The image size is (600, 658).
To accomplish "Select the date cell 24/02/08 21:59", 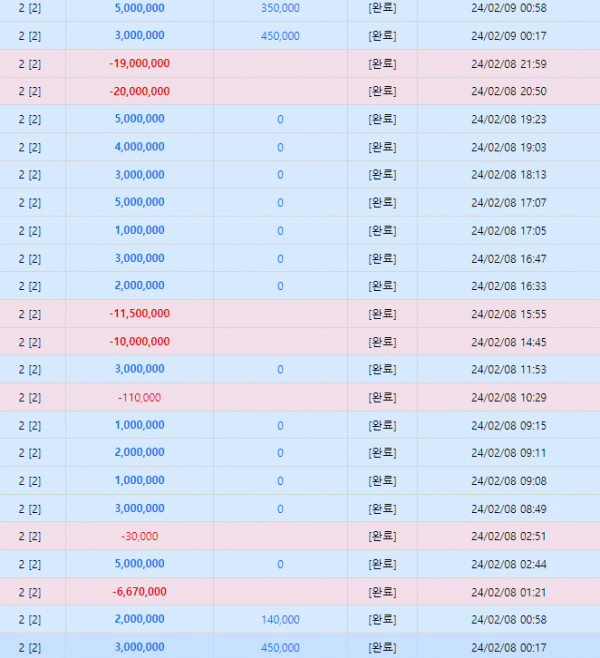I will (x=509, y=64).
